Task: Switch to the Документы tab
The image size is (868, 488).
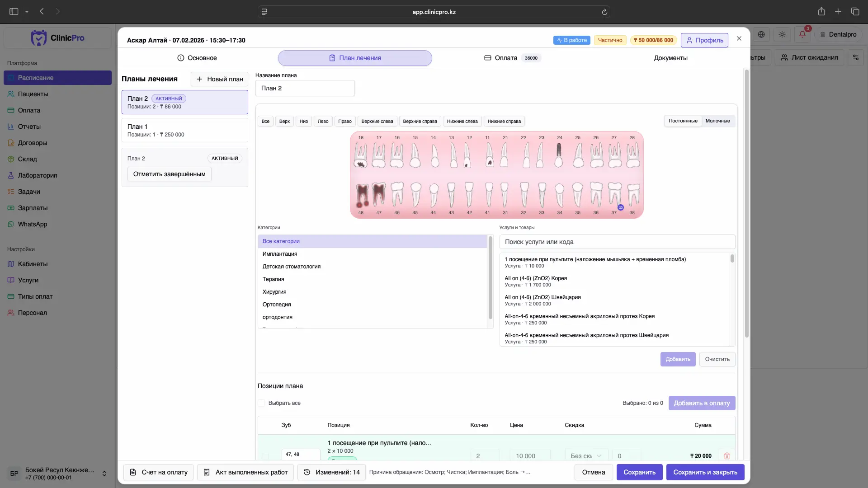Action: [670, 58]
